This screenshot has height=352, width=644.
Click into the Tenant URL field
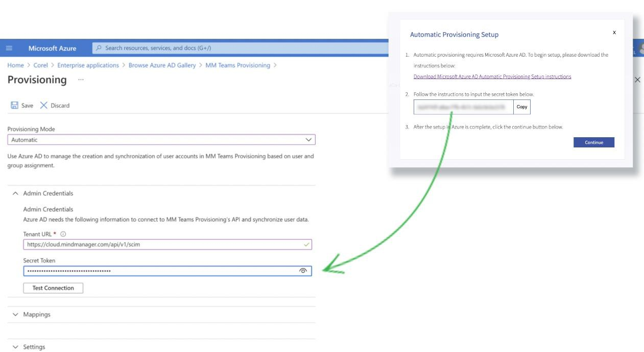point(168,244)
